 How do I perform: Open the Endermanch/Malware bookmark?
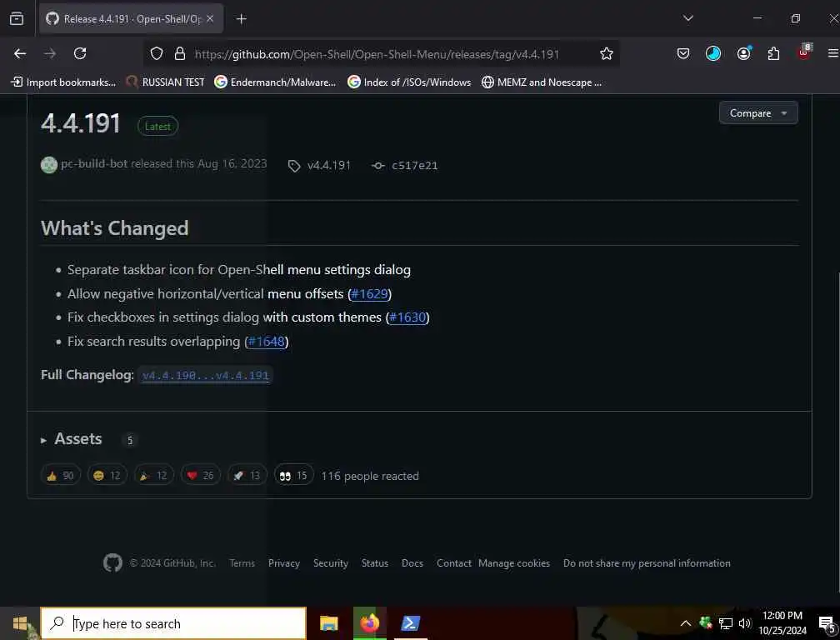(275, 82)
